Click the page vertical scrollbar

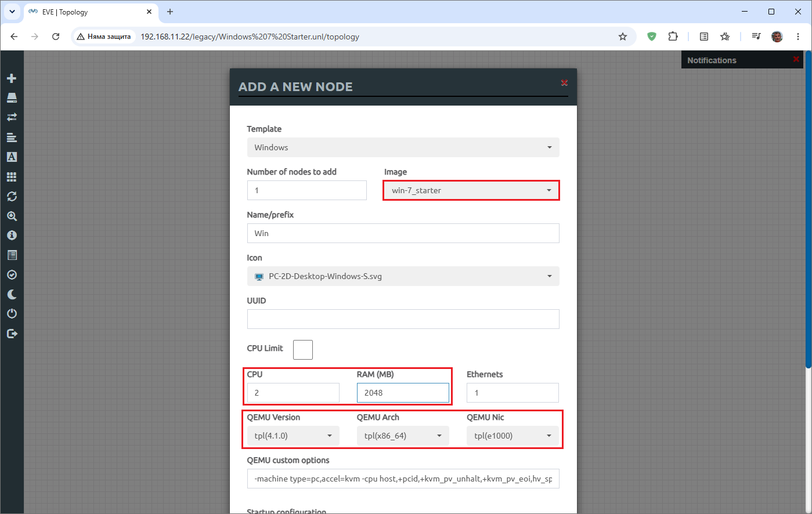pos(809,209)
